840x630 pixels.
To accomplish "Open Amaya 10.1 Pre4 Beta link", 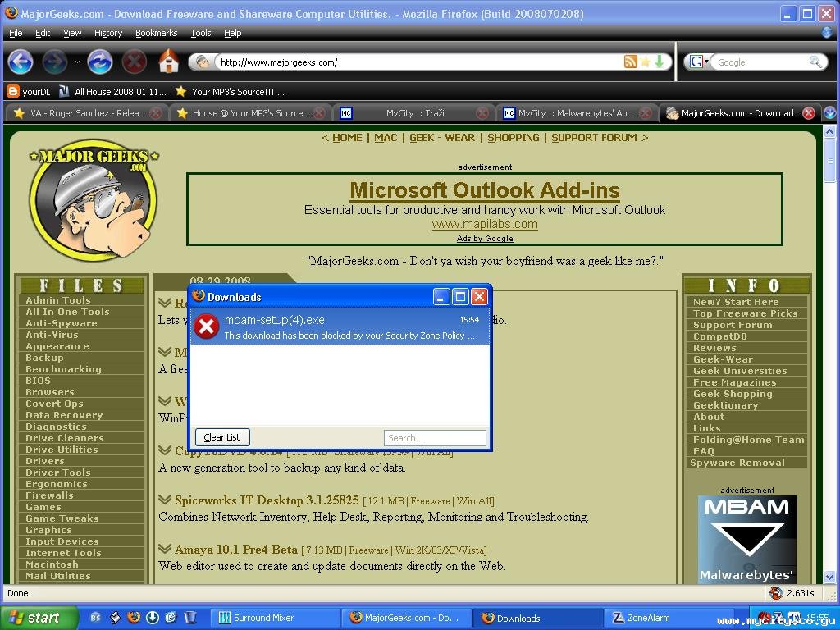I will [x=235, y=550].
